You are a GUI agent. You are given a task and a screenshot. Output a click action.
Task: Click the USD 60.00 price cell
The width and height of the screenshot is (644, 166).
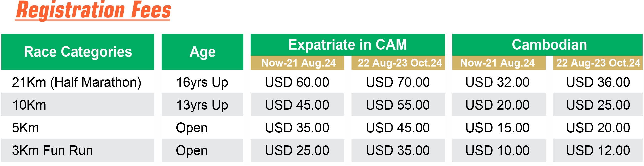[x=297, y=82]
